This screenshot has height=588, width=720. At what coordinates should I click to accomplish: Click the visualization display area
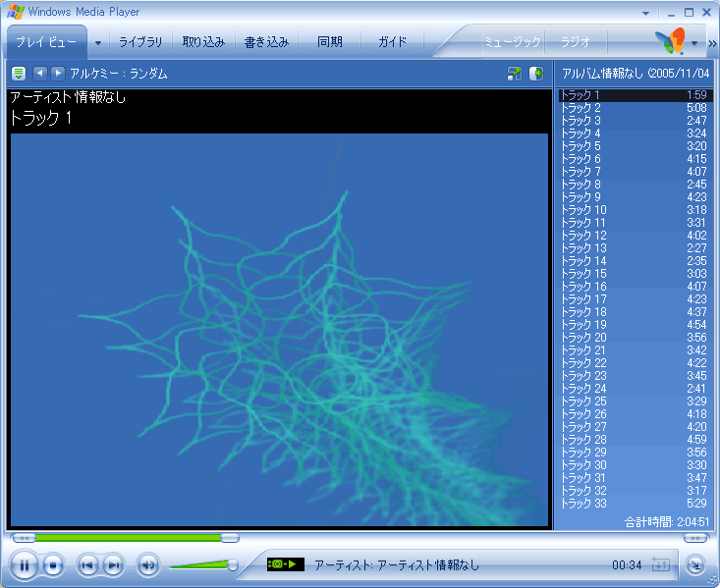click(x=279, y=330)
